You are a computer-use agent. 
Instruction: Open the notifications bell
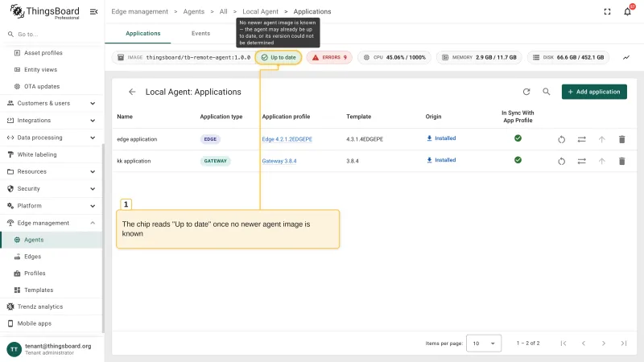click(x=627, y=11)
